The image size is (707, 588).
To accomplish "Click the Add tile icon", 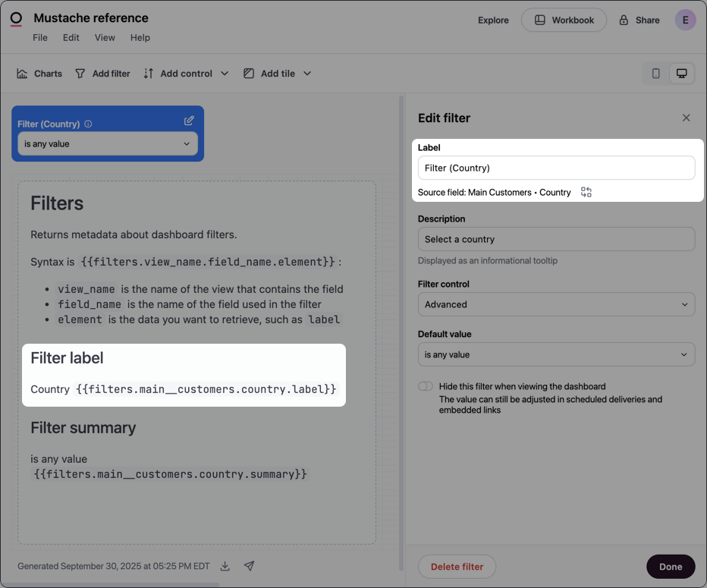I will point(248,73).
